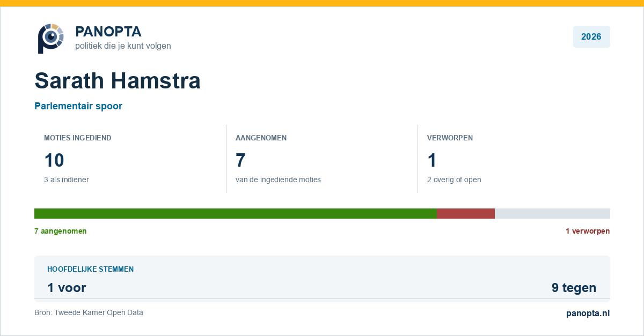Click the grey open segment of the bar
The height and width of the screenshot is (336, 644).
[552, 213]
